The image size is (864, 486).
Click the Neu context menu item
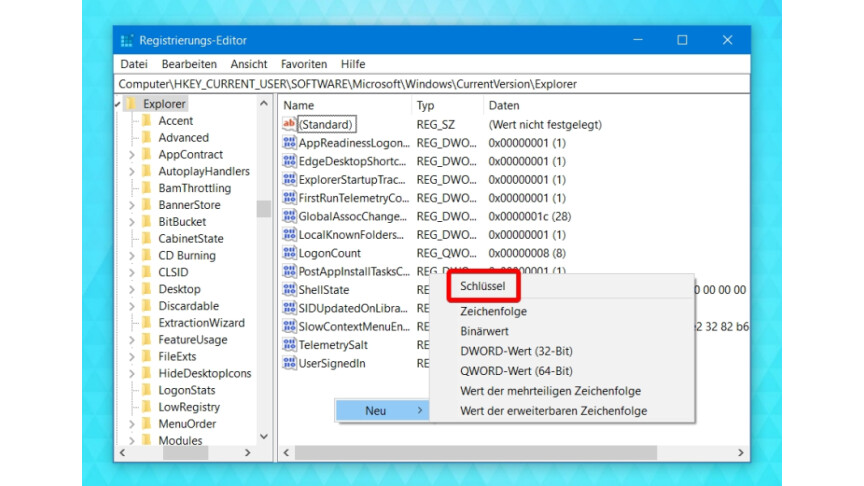click(382, 411)
